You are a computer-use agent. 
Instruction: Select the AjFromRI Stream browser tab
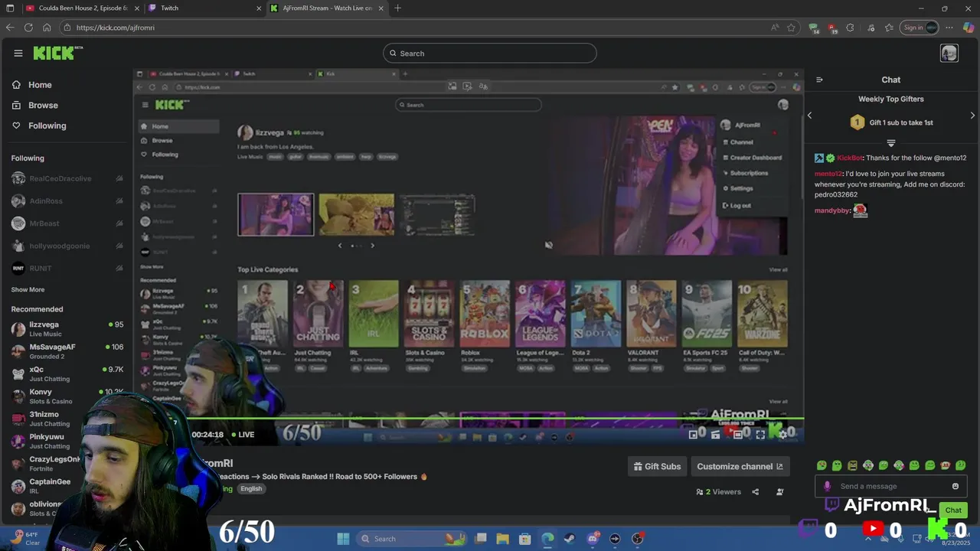(326, 8)
